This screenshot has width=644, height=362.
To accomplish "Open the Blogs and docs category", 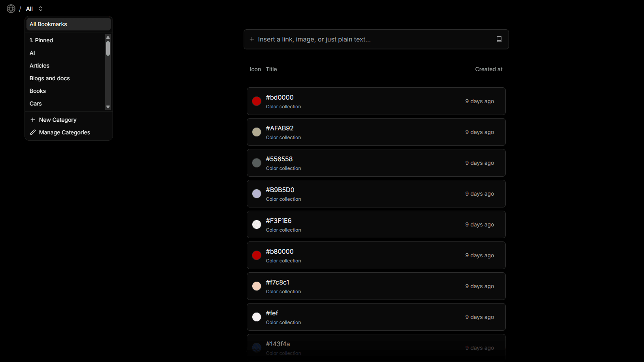I will coord(50,78).
